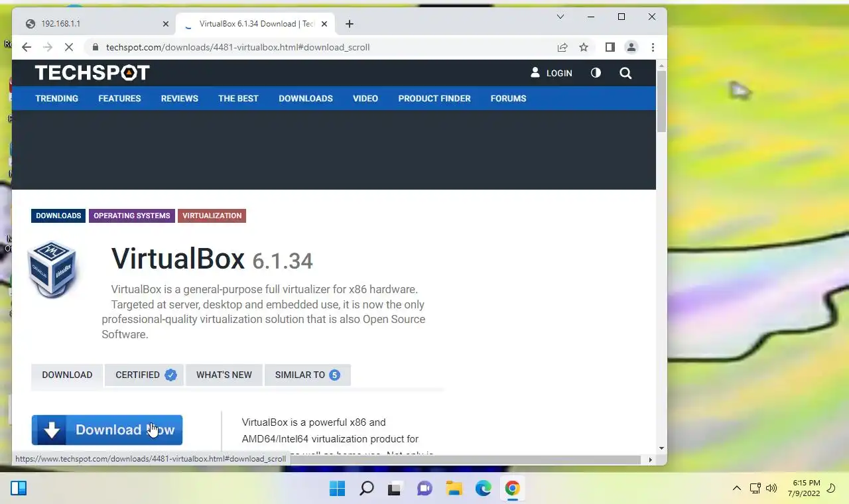Open the Features section
This screenshot has height=504, width=849.
(119, 98)
